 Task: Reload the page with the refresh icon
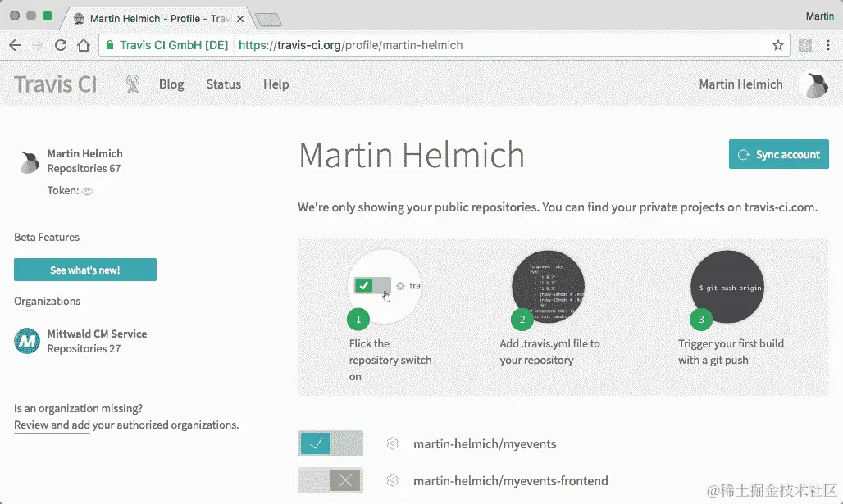click(x=60, y=45)
